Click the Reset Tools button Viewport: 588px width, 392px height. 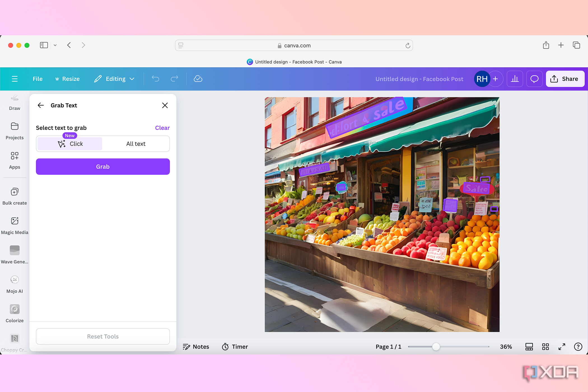(x=103, y=337)
